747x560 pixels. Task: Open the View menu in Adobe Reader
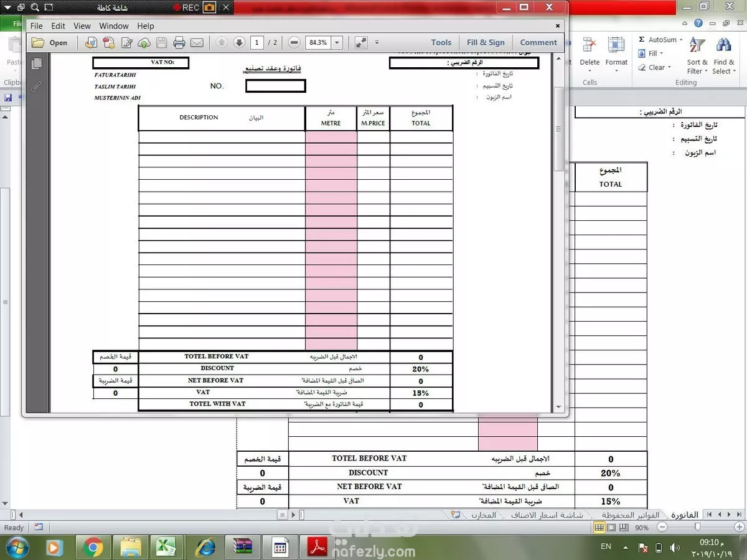click(x=82, y=26)
